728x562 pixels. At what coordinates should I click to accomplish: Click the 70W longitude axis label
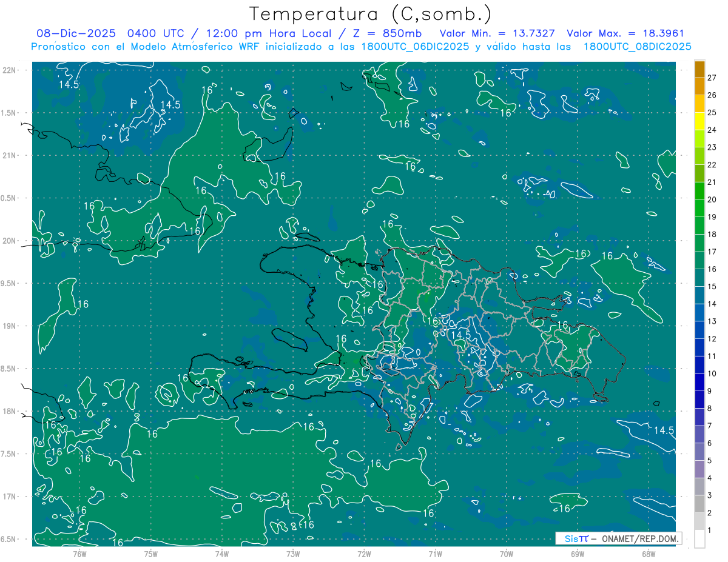coord(506,554)
